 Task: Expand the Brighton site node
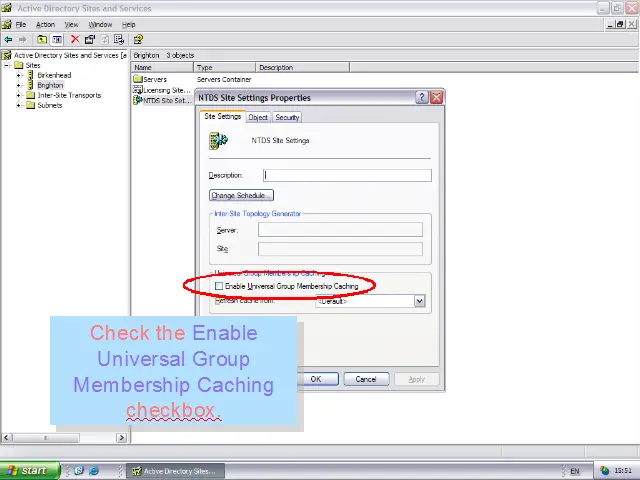(18, 85)
